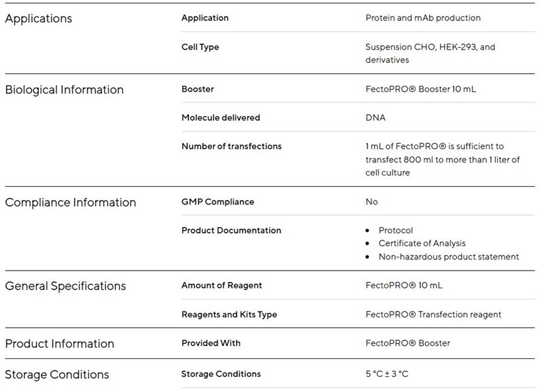Click the Molecule delivered row label
Image resolution: width=541 pixels, height=392 pixels.
pyautogui.click(x=220, y=117)
